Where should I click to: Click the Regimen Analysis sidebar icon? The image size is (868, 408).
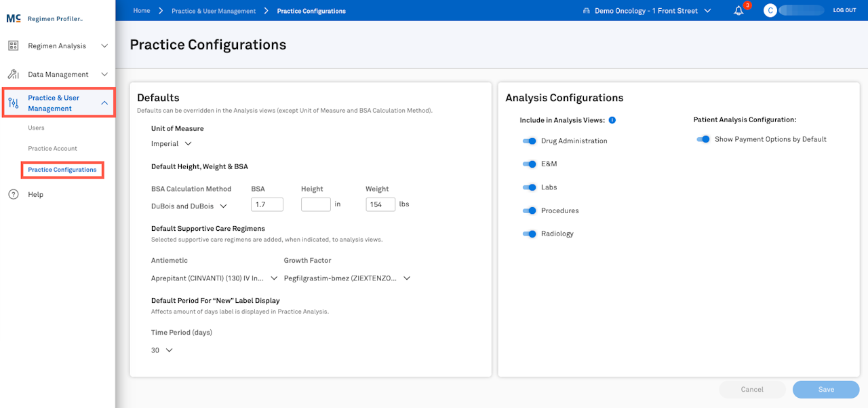tap(13, 46)
